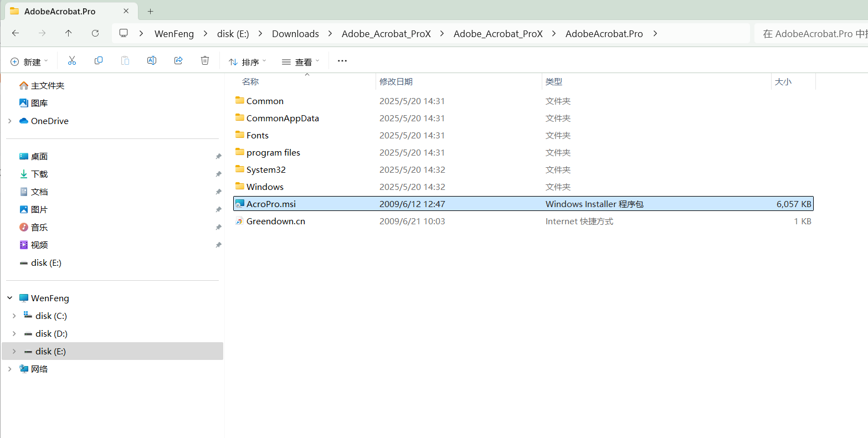This screenshot has height=438, width=868.
Task: Navigate to disk (E:) in address bar
Action: [233, 34]
